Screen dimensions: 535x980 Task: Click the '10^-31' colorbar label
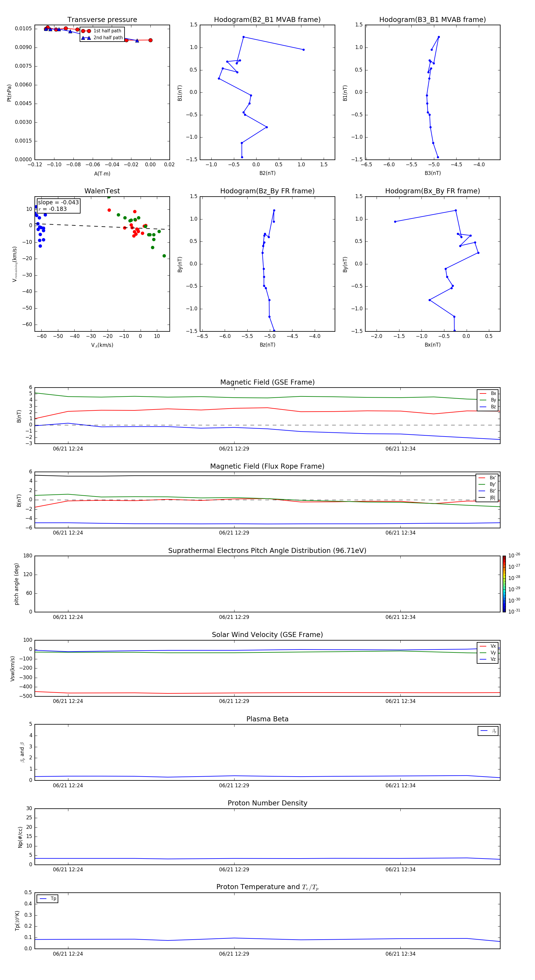514,611
